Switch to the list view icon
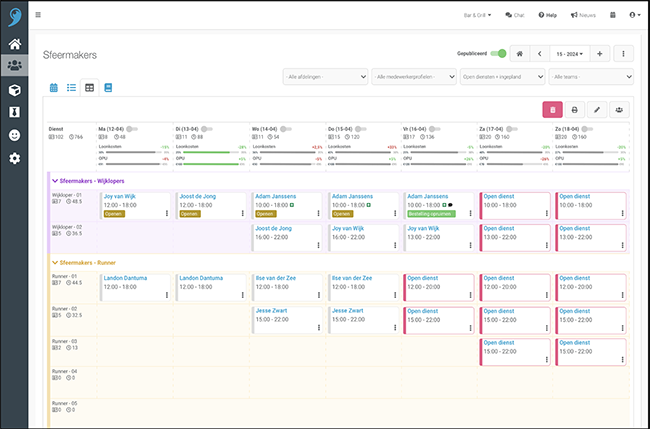Viewport: 650px width, 429px height. pyautogui.click(x=71, y=88)
